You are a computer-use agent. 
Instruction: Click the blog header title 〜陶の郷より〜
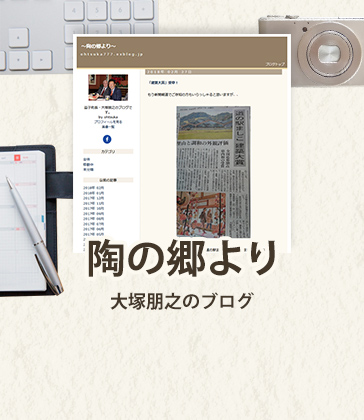tap(98, 46)
